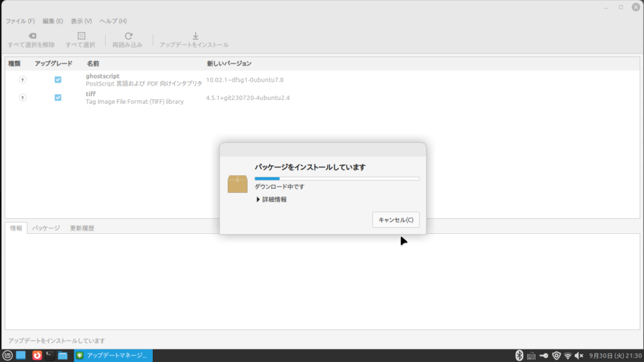Switch to the パッケージ tab

(46, 228)
